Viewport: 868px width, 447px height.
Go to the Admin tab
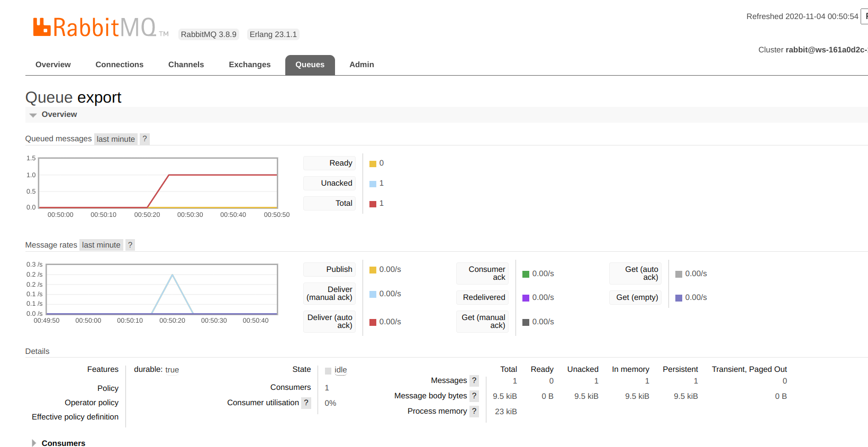tap(361, 65)
